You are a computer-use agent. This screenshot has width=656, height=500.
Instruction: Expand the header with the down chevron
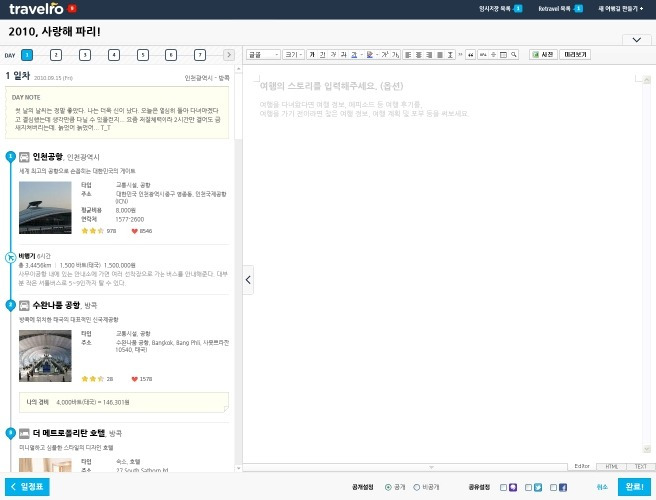coord(637,40)
